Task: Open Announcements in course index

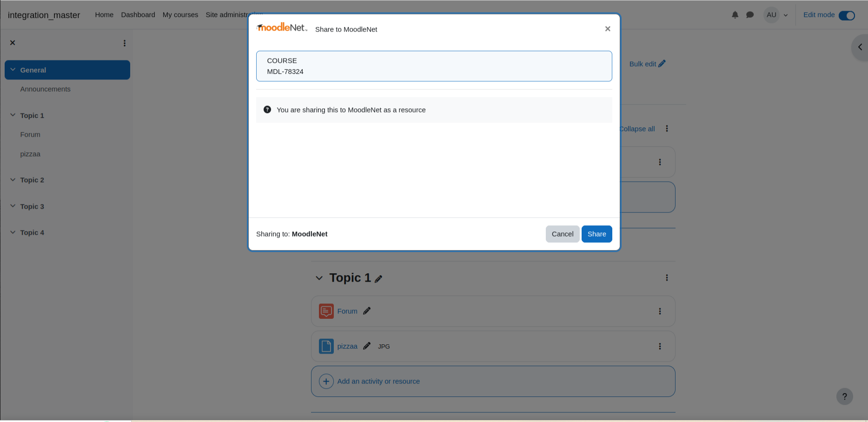Action: 45,89
